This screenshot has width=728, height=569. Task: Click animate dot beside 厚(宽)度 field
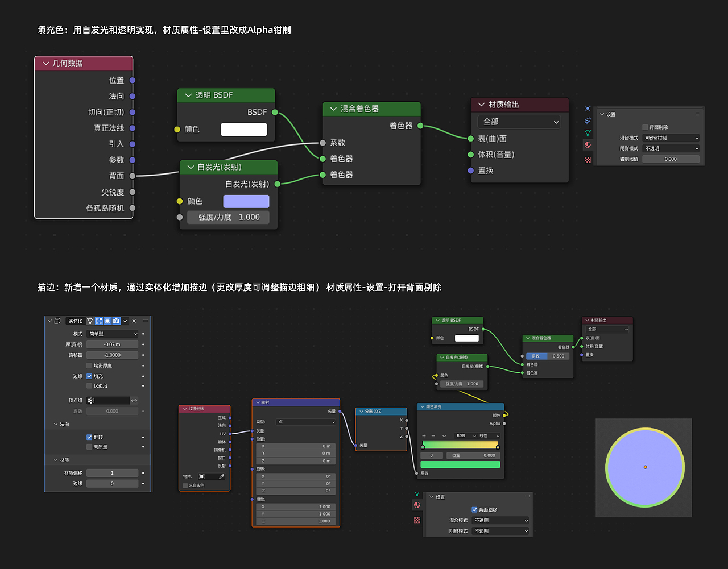click(143, 344)
